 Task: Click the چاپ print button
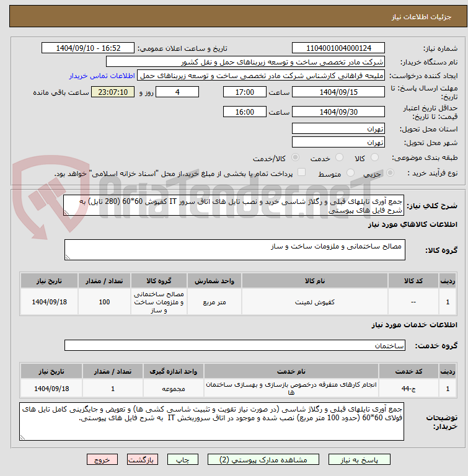click(182, 460)
